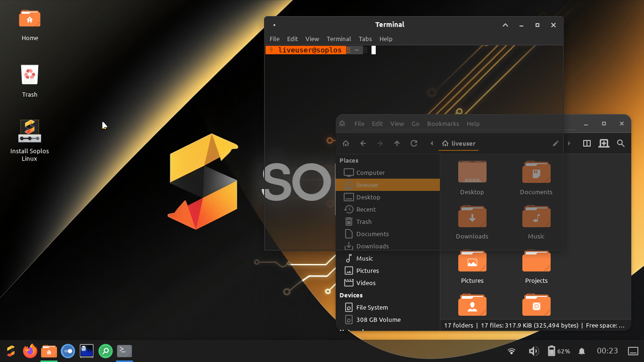The image size is (644, 362).
Task: Open the Terminal menu in the Terminal menu bar
Action: [x=339, y=39]
